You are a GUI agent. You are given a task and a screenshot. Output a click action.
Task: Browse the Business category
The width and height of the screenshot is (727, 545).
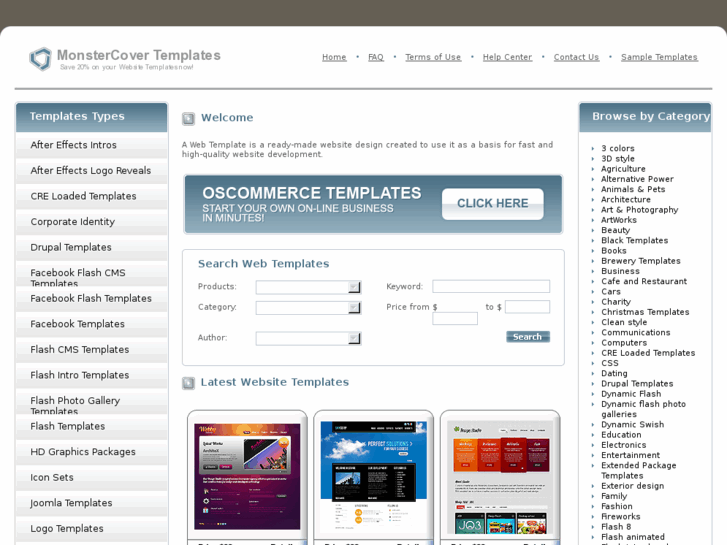[x=620, y=271]
